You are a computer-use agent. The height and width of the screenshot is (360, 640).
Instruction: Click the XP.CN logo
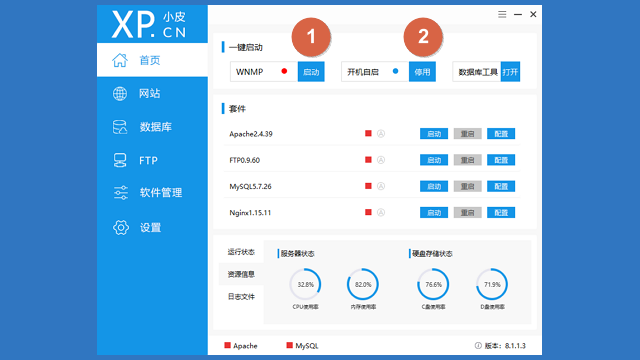pos(149,24)
